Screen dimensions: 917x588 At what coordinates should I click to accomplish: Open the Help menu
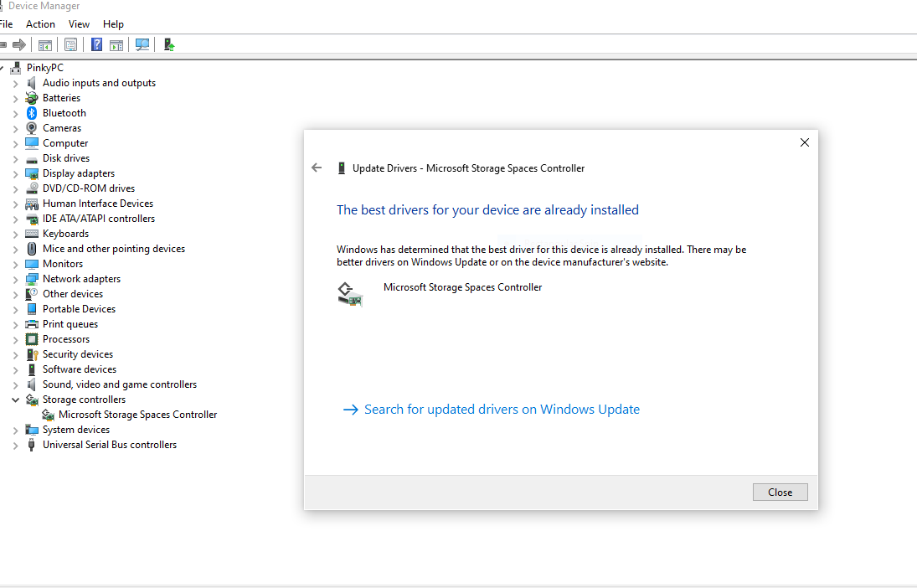113,24
